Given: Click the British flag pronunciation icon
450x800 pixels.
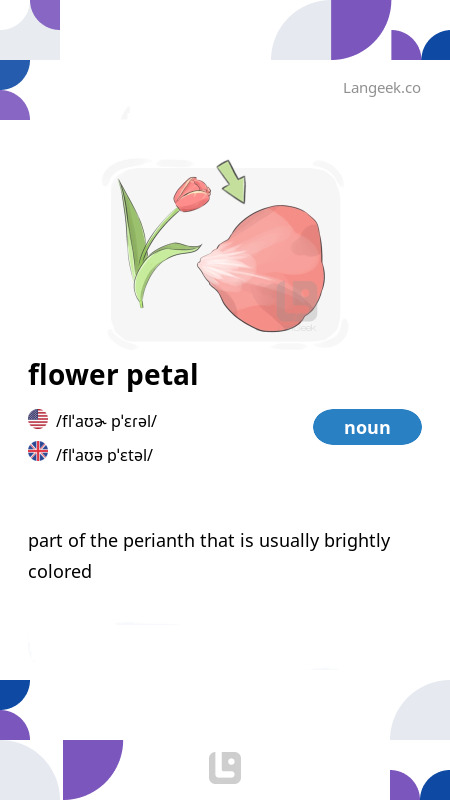Looking at the screenshot, I should coord(38,451).
